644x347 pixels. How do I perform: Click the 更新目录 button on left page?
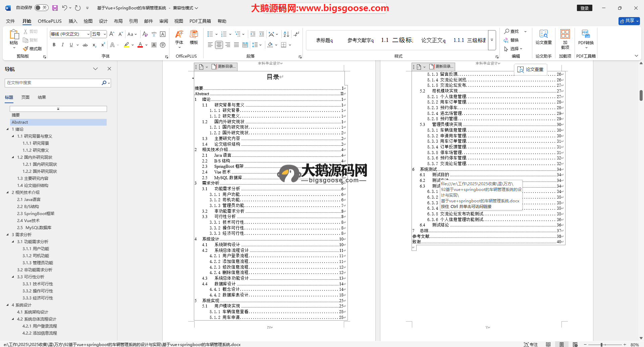pos(224,67)
